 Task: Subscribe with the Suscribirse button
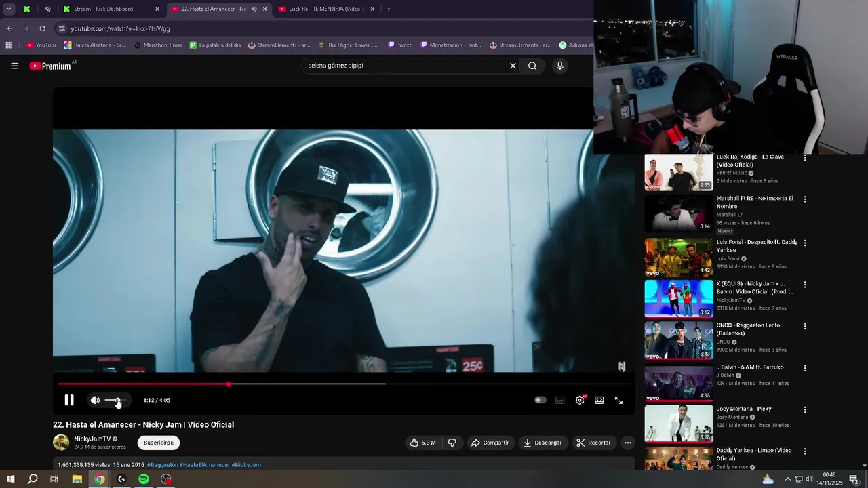[159, 443]
